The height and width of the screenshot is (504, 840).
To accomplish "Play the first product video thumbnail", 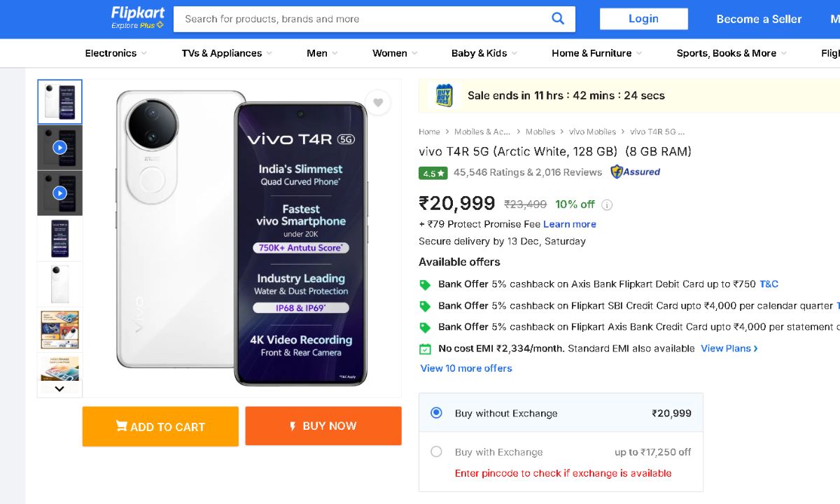I will coord(59,148).
